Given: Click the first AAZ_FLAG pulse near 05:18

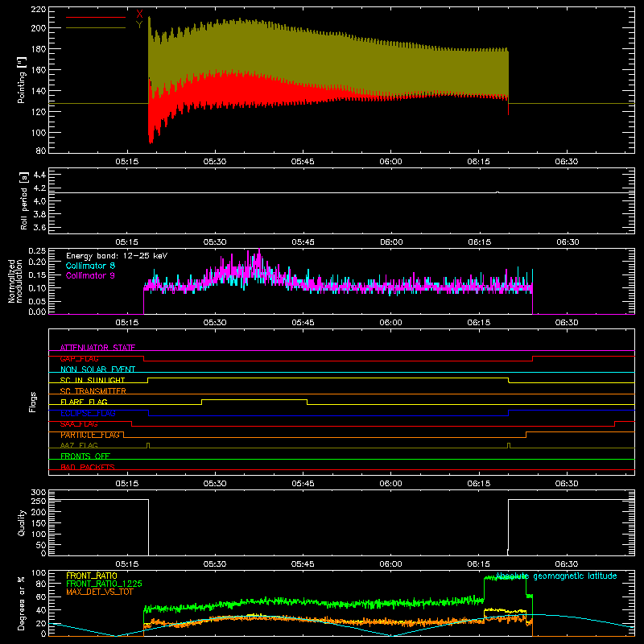Looking at the screenshot, I should tap(148, 445).
